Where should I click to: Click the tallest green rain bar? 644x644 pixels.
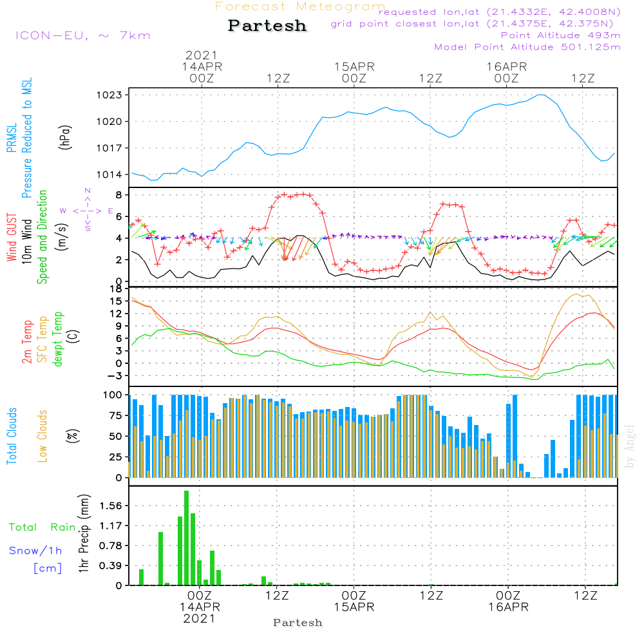pyautogui.click(x=187, y=538)
